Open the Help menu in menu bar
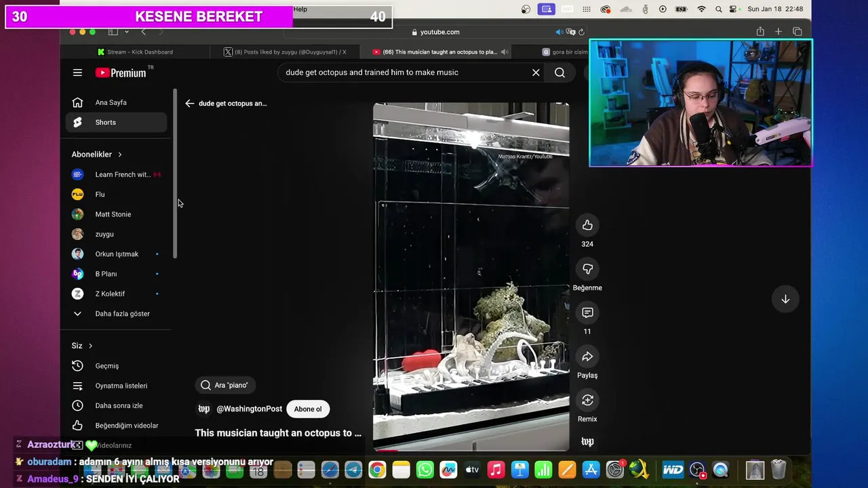 (300, 9)
